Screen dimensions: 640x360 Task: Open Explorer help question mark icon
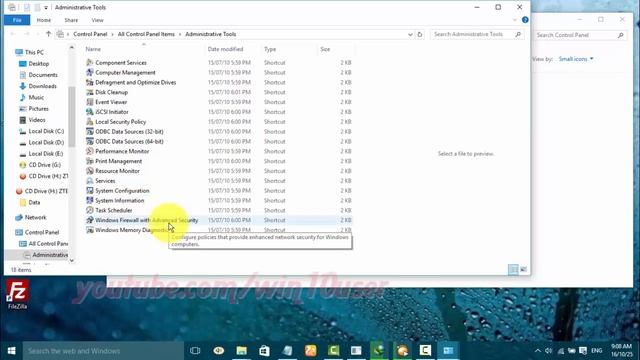click(x=525, y=20)
